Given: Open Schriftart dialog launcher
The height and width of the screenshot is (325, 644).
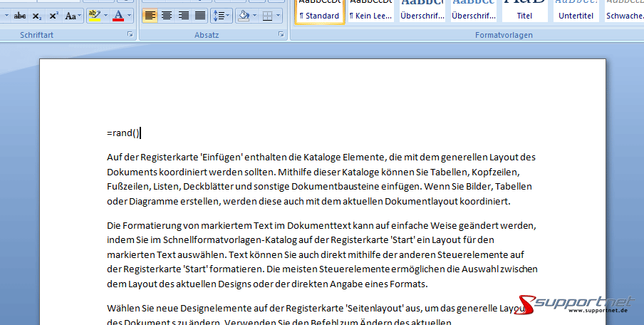Looking at the screenshot, I should coord(130,34).
